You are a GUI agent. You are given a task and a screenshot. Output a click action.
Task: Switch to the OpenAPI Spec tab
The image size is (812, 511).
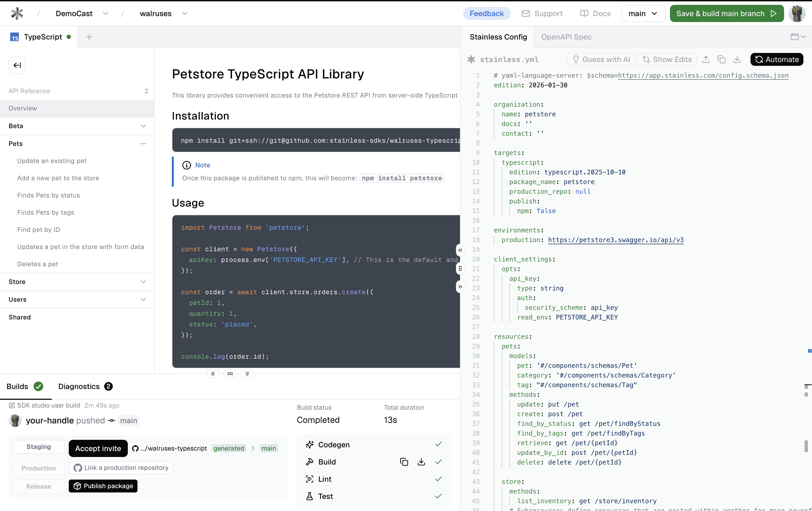point(566,37)
